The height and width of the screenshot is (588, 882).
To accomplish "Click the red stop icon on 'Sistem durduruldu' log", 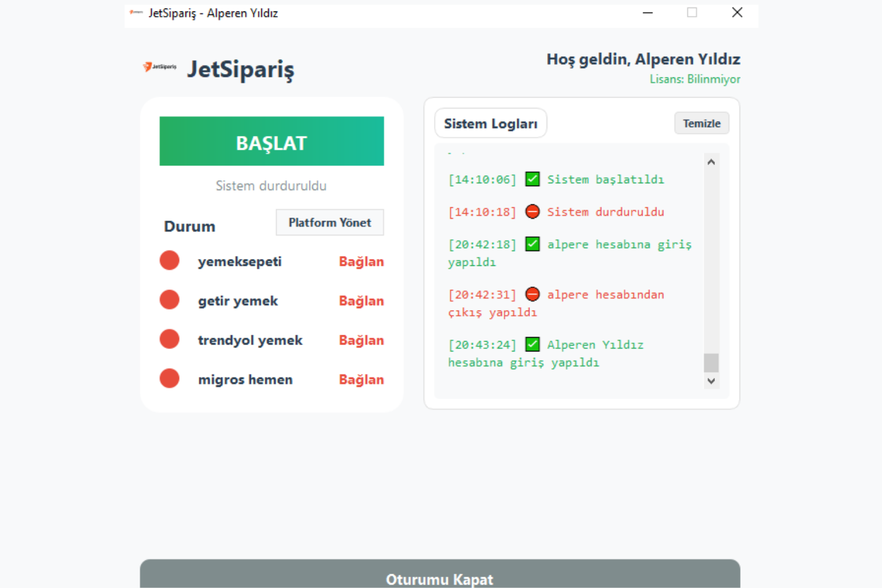I will click(532, 211).
